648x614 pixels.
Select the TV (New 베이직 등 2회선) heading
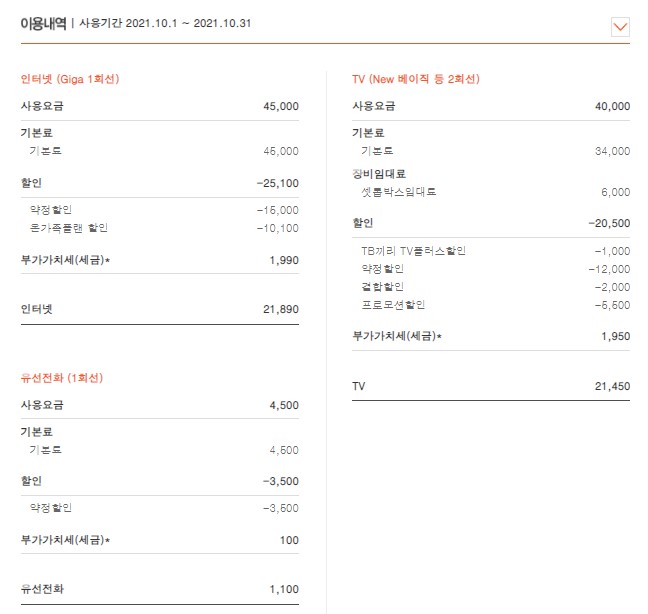pyautogui.click(x=415, y=79)
